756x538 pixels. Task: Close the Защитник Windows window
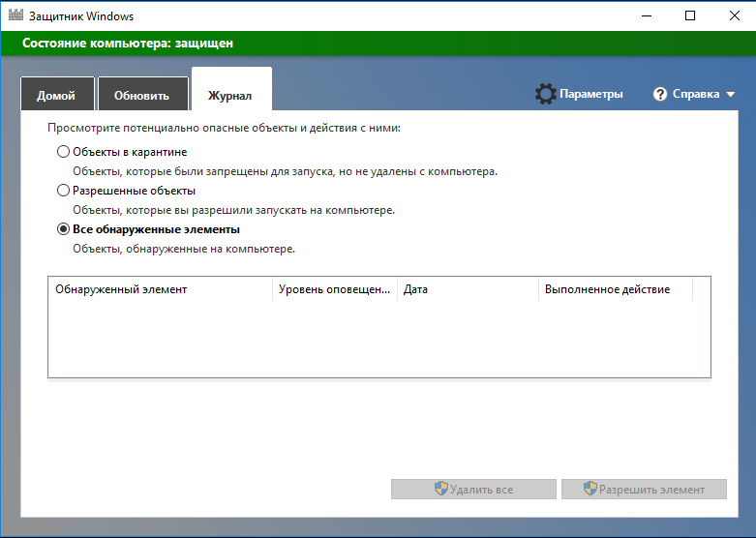734,15
